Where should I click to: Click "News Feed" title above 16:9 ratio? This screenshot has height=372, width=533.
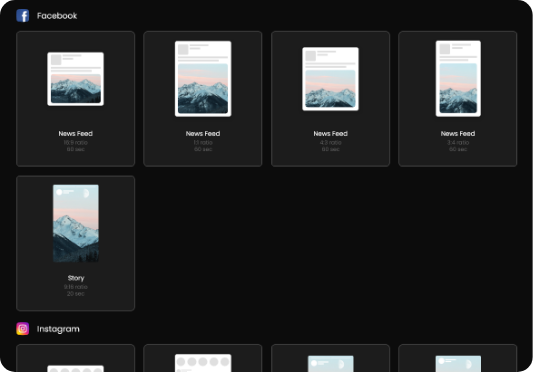75,134
